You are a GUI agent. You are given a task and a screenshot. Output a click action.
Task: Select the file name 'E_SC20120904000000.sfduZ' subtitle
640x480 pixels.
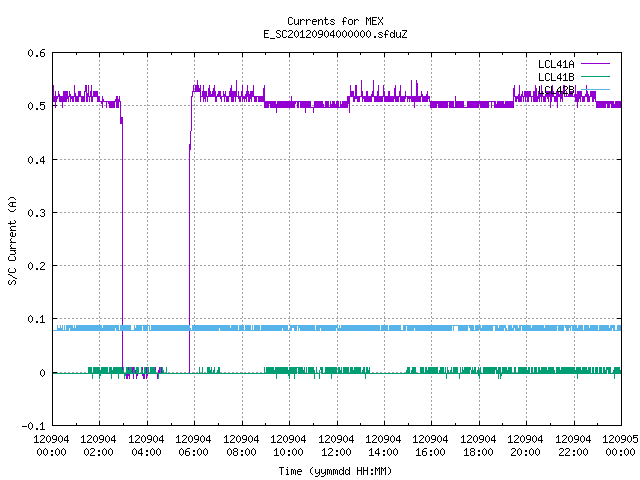point(335,34)
